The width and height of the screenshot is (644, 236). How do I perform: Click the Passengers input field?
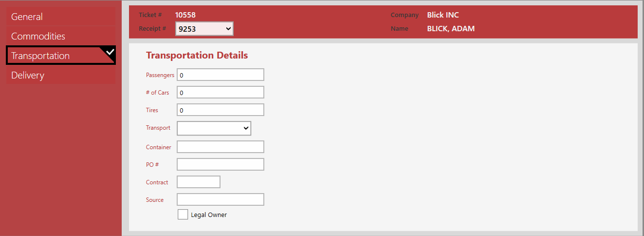(221, 75)
